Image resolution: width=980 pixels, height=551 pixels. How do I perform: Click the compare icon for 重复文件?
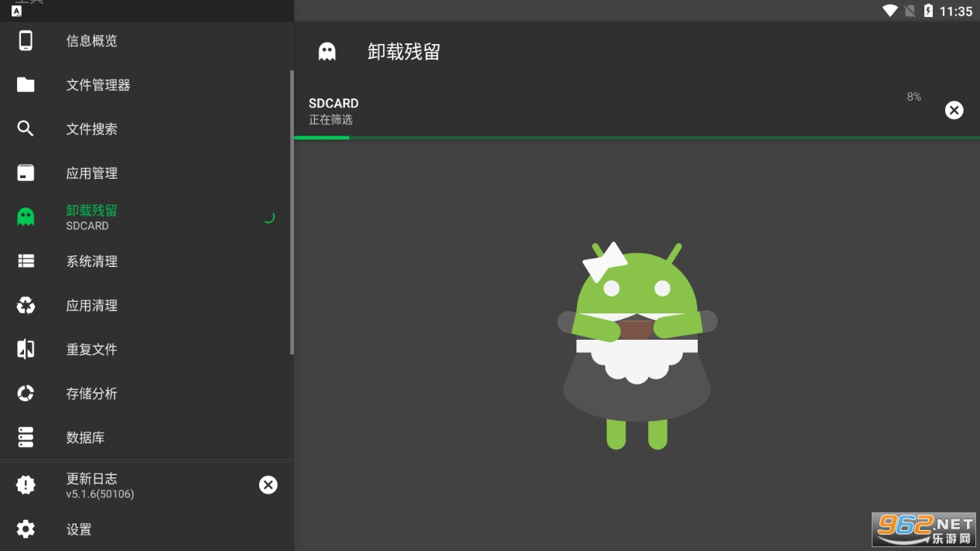(x=26, y=349)
